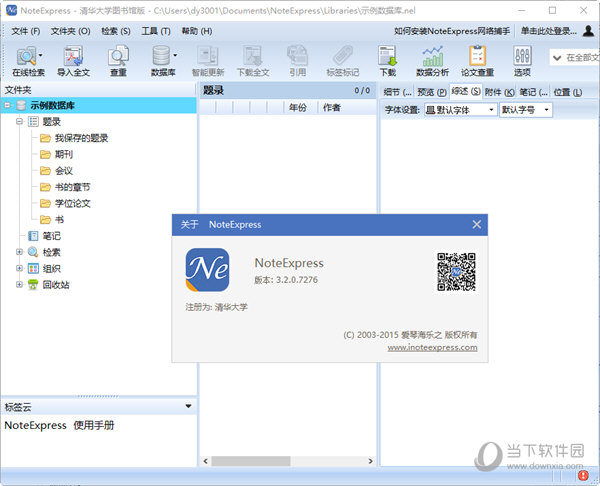Switch to the 笔记 tab in right panel
The image size is (600, 486).
(x=533, y=92)
